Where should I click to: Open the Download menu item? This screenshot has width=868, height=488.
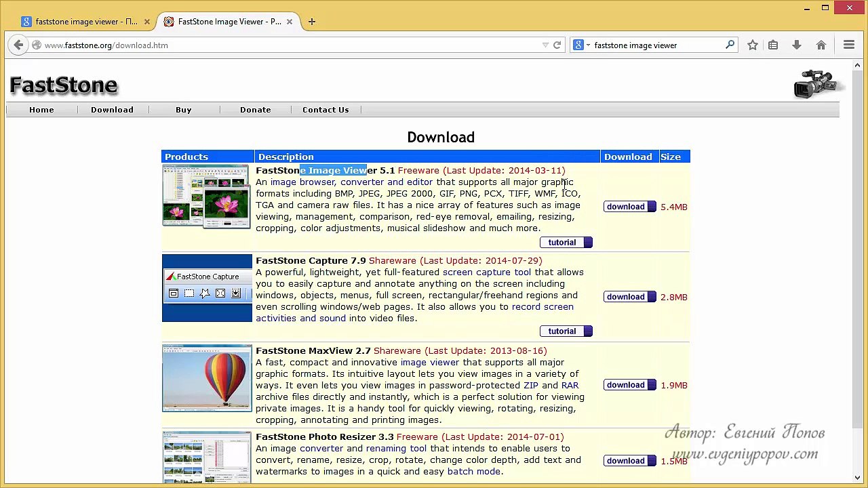pos(112,110)
